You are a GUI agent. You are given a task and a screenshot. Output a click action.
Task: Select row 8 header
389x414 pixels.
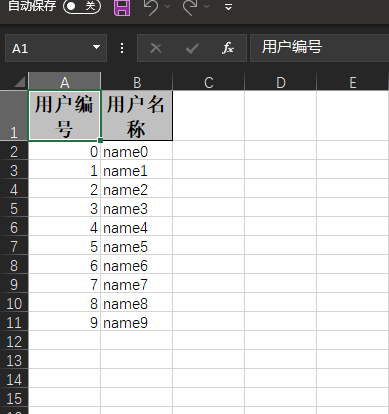tap(14, 264)
